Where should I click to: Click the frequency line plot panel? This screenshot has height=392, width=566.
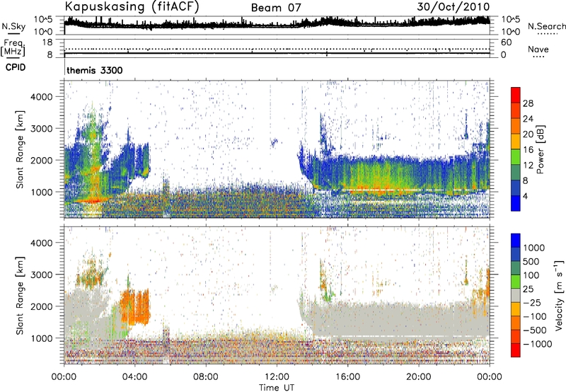(277, 48)
